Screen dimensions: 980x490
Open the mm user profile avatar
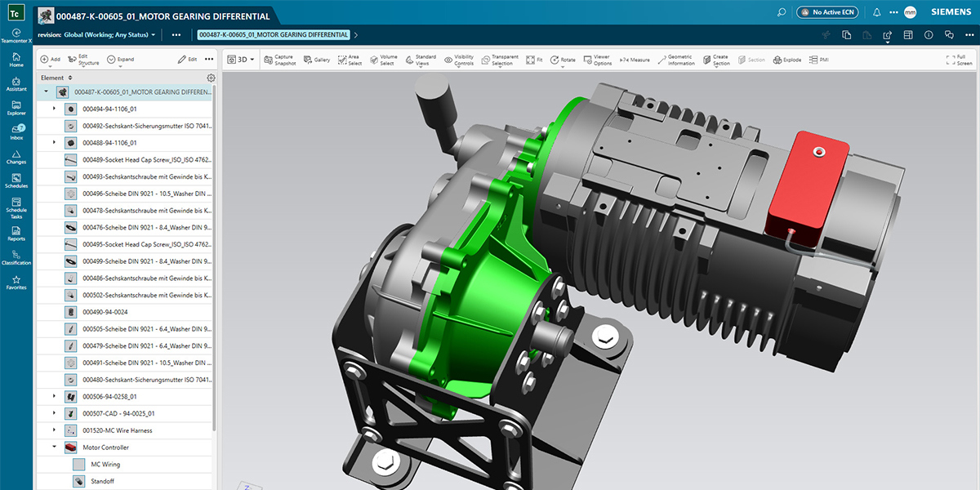point(909,11)
